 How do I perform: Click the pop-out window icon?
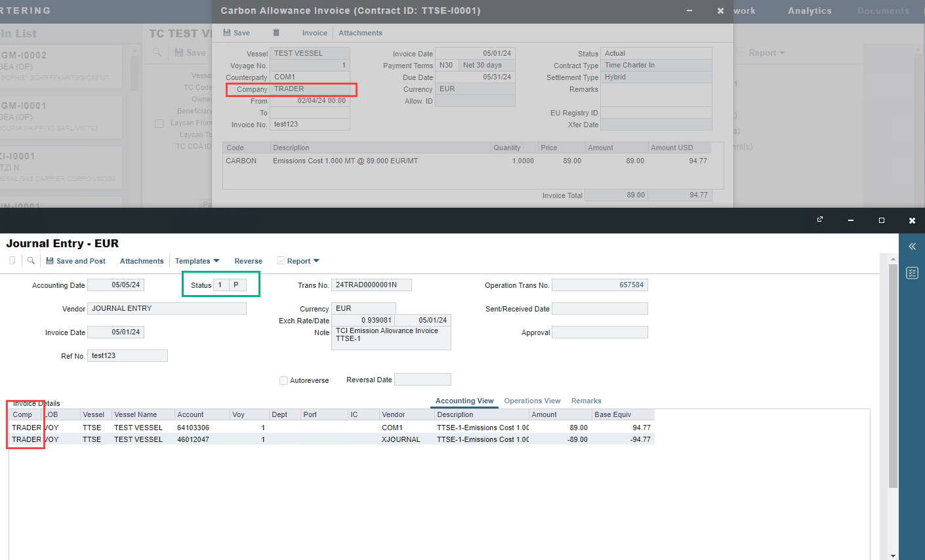click(820, 220)
